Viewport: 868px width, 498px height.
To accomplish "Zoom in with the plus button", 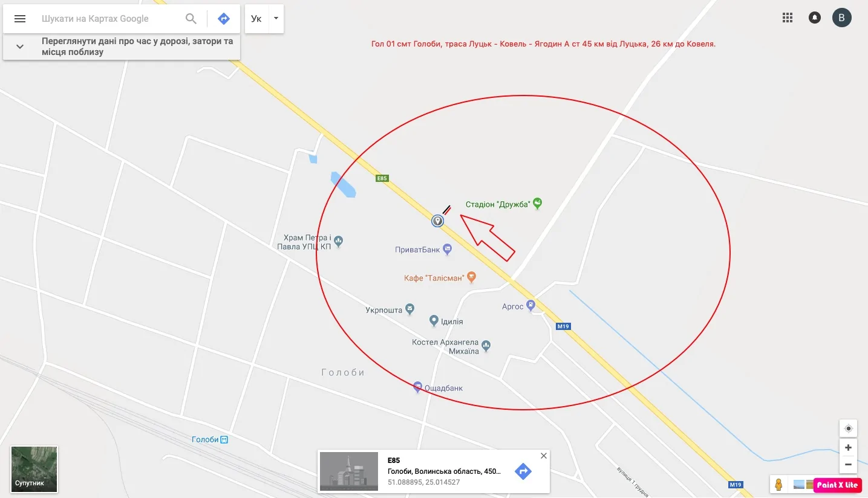I will pos(848,448).
